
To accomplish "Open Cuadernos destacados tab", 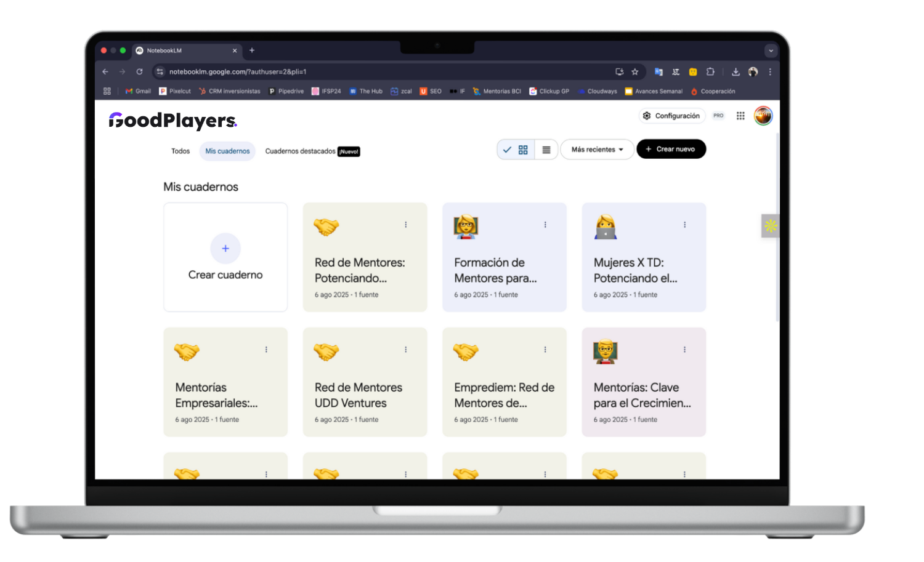I will coord(301,151).
